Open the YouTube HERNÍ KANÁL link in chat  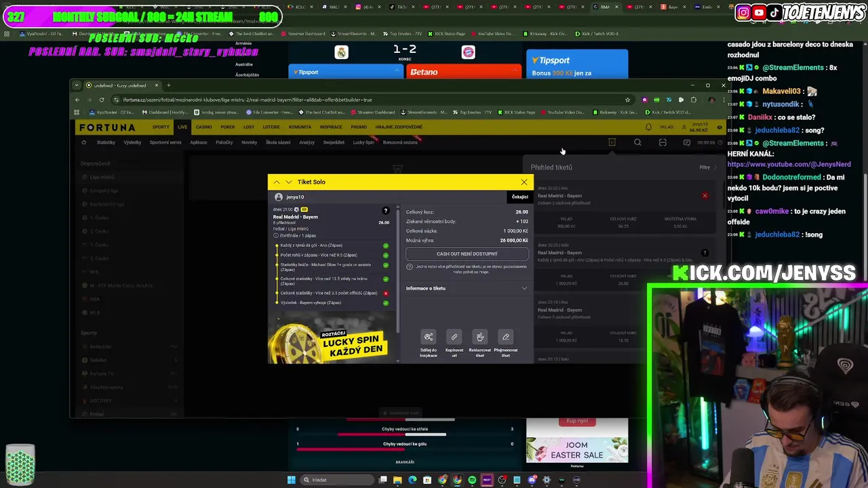pos(789,164)
